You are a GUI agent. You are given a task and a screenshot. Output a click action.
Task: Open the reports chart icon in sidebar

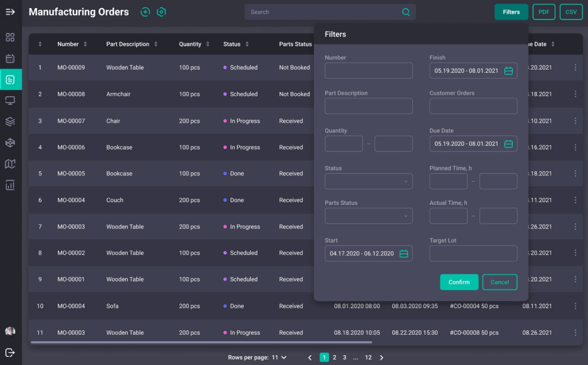(10, 185)
